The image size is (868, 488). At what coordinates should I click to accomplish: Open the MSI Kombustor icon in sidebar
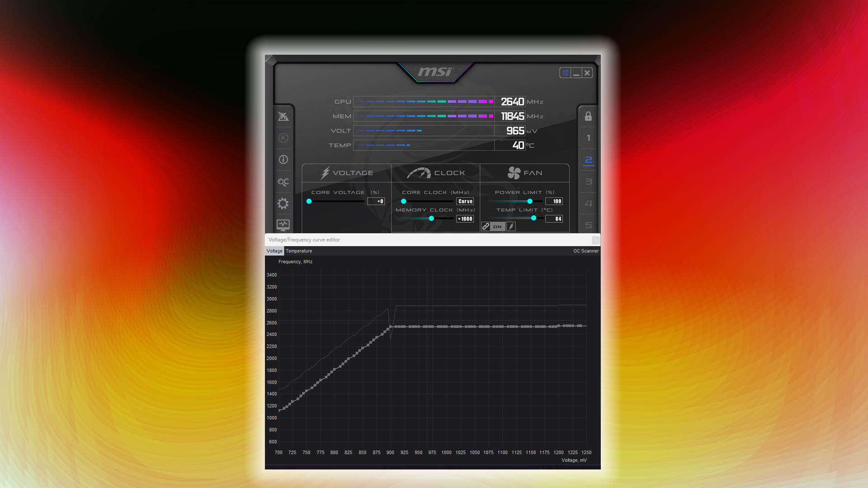(x=283, y=117)
